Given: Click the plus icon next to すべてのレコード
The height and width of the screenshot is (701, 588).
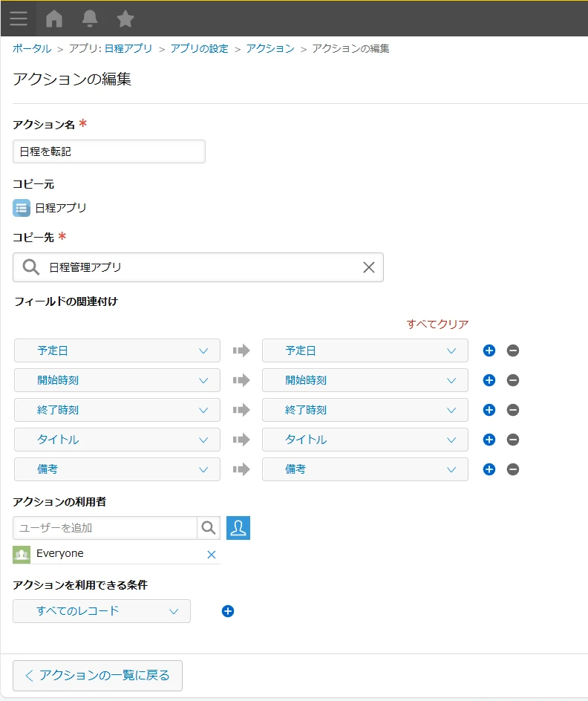Looking at the screenshot, I should (x=228, y=611).
